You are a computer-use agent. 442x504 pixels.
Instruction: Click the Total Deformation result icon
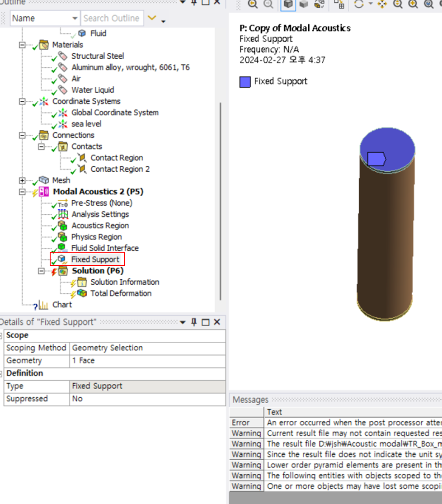tap(82, 293)
